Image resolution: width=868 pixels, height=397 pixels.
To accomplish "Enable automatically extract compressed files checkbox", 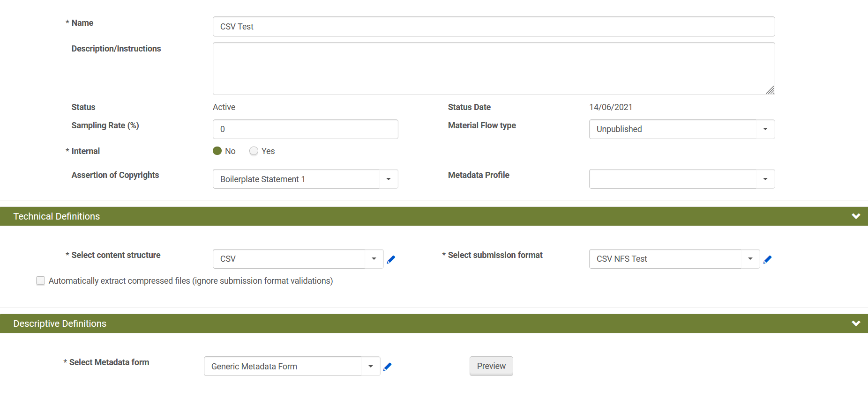I will click(x=41, y=280).
